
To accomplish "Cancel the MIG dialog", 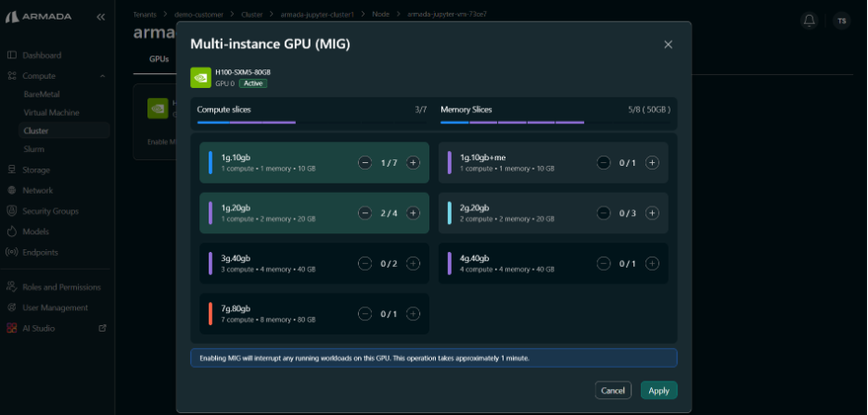I will [x=613, y=390].
